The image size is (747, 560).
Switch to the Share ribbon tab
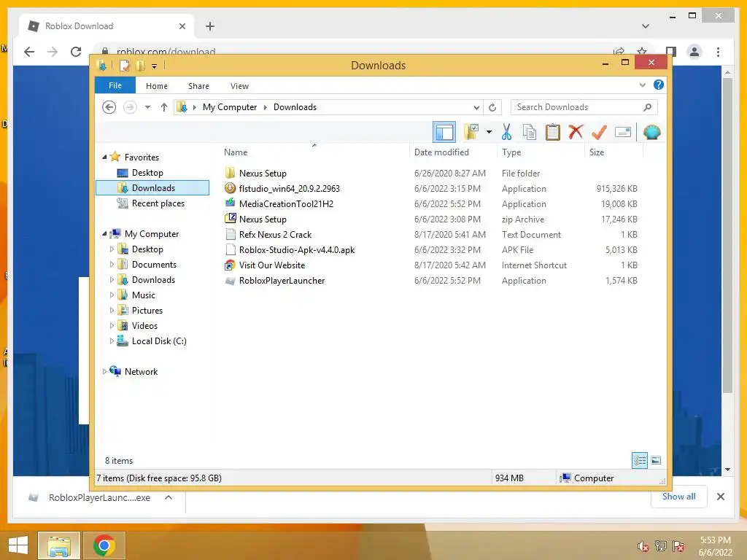[x=198, y=86]
